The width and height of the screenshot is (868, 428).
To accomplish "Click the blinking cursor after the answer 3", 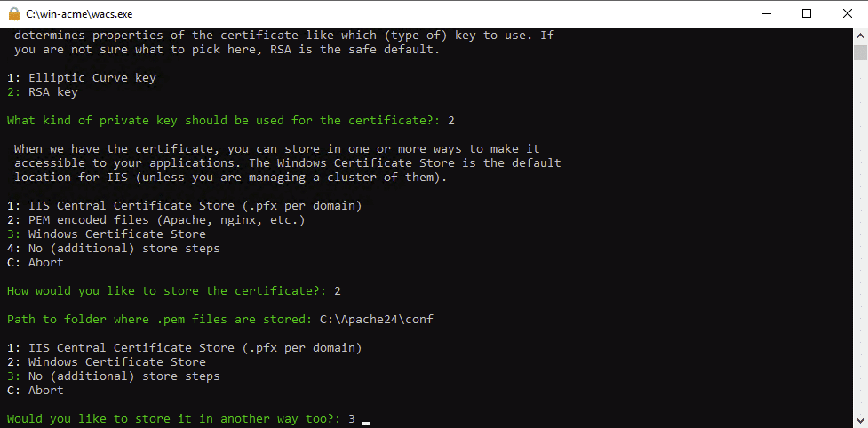I will coord(366,423).
